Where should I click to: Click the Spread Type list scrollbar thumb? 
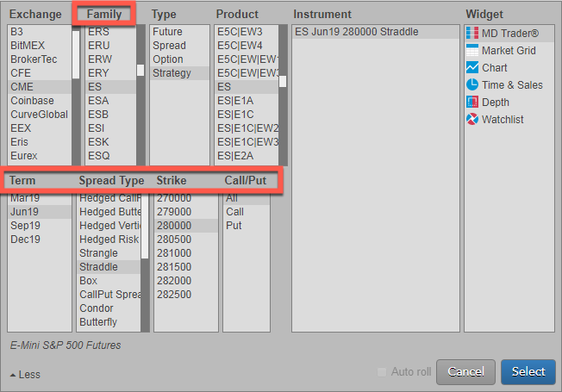tap(145, 226)
